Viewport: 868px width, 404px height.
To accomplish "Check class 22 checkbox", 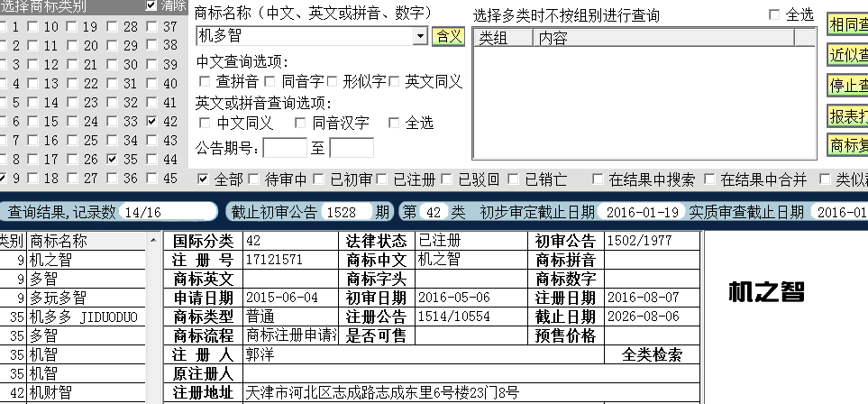I will [72, 83].
